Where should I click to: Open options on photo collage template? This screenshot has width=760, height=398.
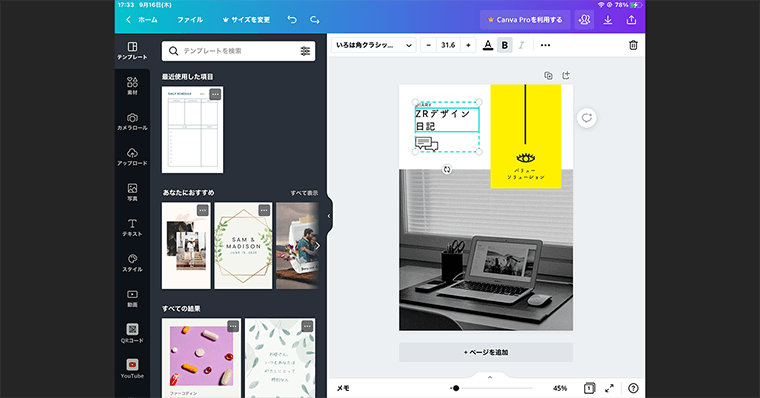point(203,210)
